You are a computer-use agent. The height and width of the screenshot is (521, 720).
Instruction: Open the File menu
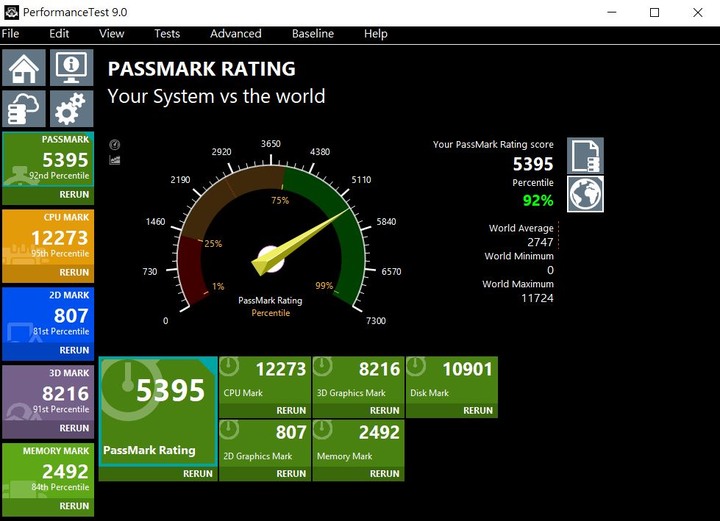click(10, 34)
